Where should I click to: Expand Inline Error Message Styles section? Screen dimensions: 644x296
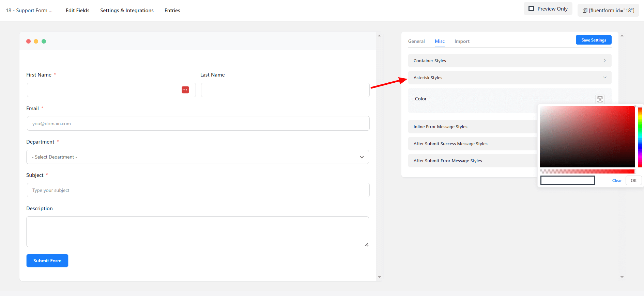(x=472, y=127)
